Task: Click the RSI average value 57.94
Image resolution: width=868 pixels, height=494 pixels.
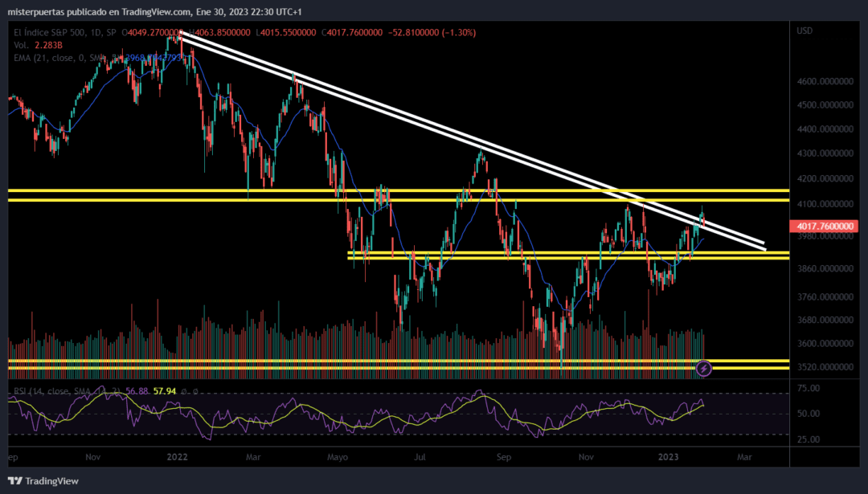Action: coord(165,391)
